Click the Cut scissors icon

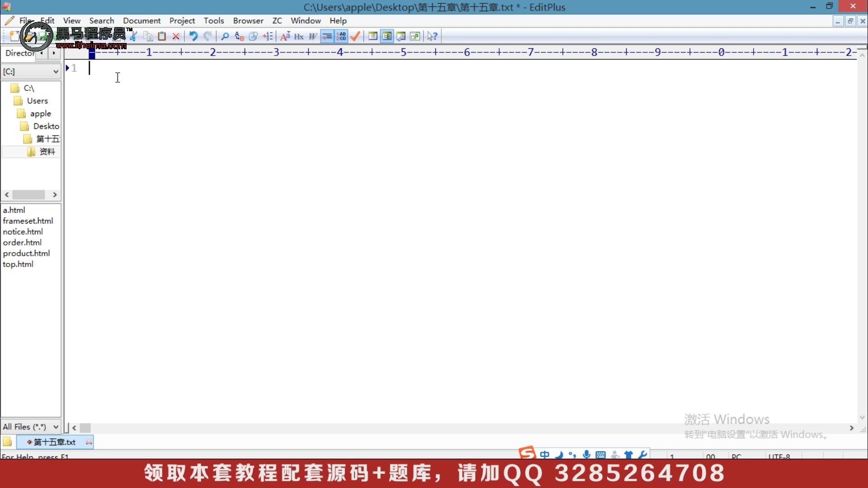[134, 36]
